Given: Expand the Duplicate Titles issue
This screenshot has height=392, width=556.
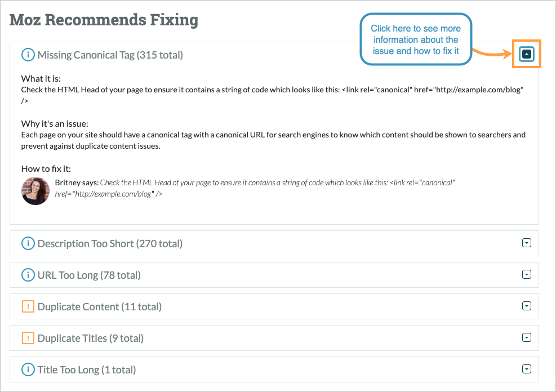Looking at the screenshot, I should [526, 337].
